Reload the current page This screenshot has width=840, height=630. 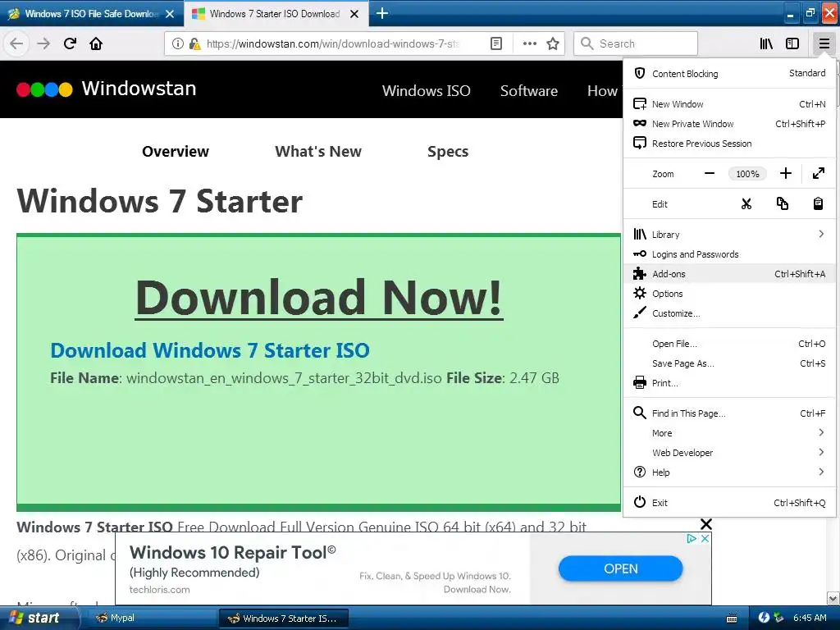click(70, 43)
